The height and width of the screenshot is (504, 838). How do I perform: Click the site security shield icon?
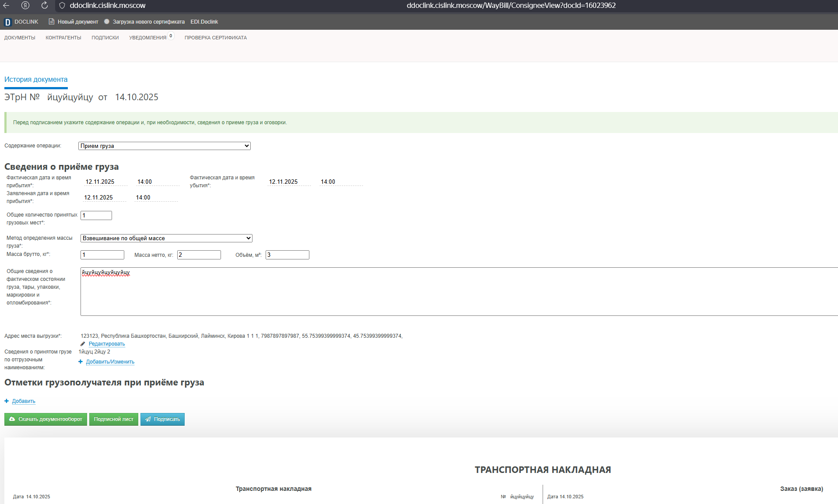[x=62, y=5]
